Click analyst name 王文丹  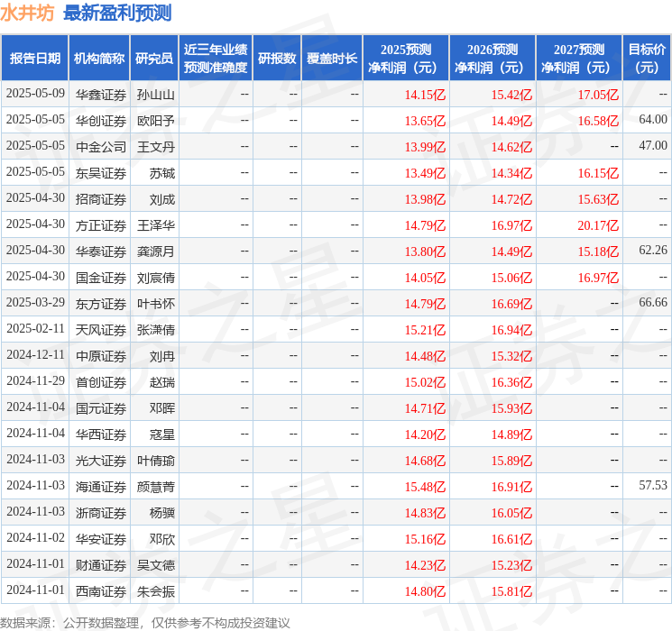pyautogui.click(x=155, y=147)
